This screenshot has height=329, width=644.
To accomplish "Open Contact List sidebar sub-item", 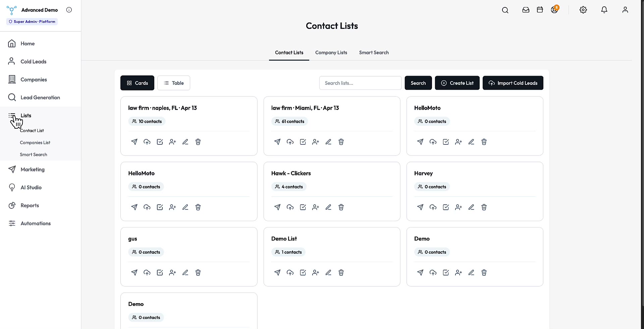I will [32, 131].
